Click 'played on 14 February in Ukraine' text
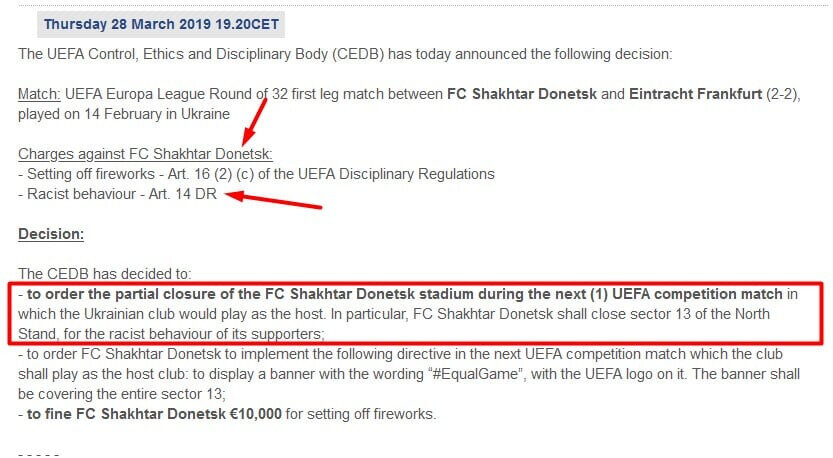The height and width of the screenshot is (458, 833). (x=124, y=114)
